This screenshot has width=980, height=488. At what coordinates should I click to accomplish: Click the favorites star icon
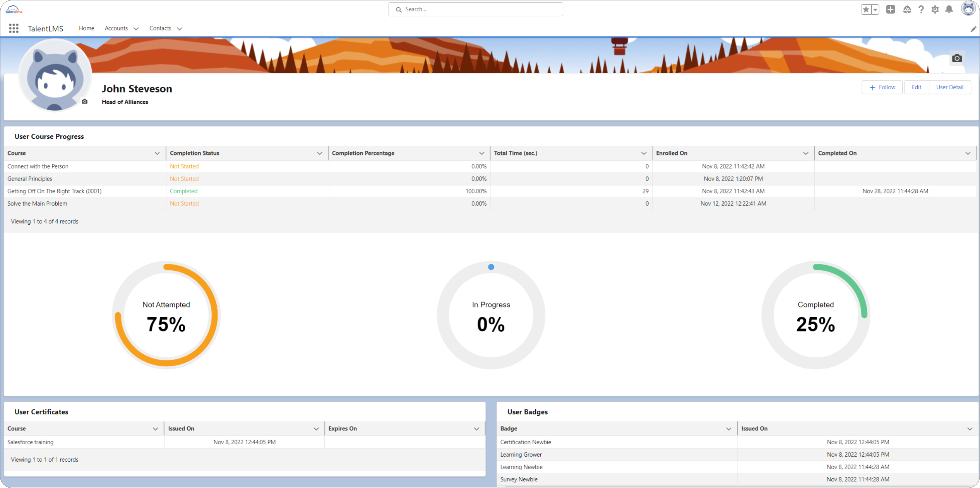click(x=866, y=9)
